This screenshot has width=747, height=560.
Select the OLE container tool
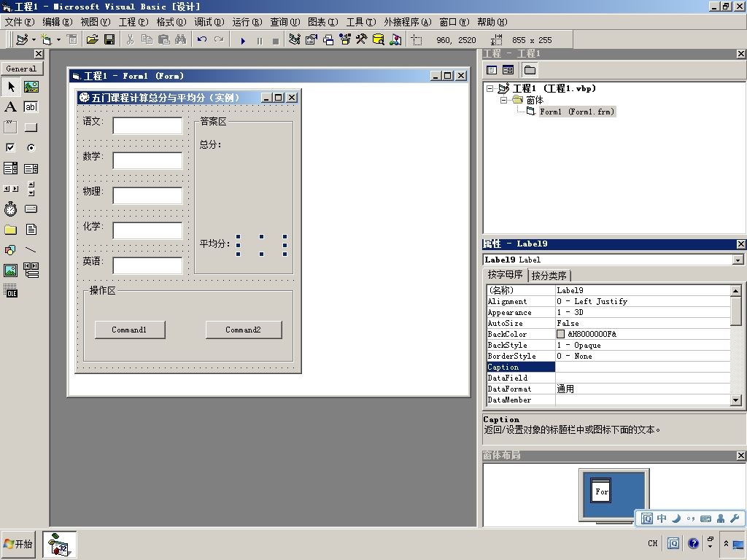(x=10, y=290)
